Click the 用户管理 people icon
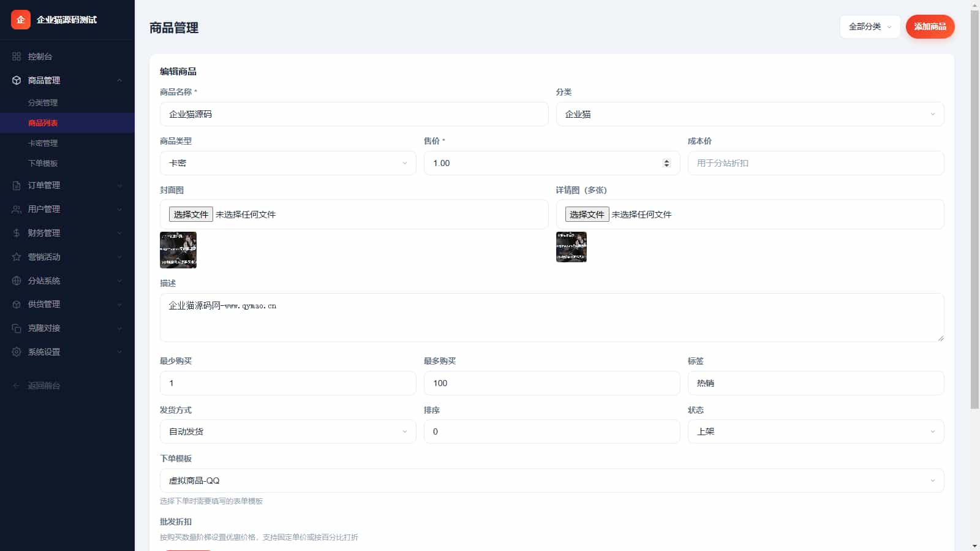 [x=17, y=209]
